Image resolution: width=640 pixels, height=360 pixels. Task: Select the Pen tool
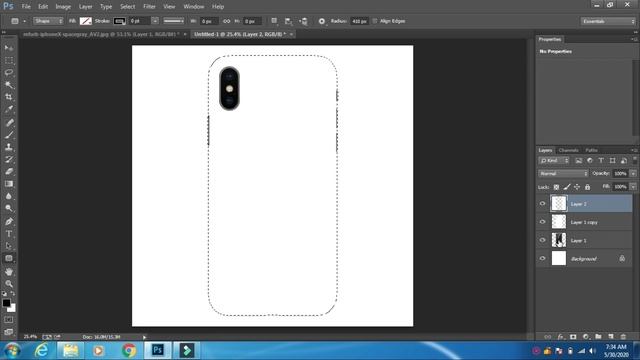[9, 222]
